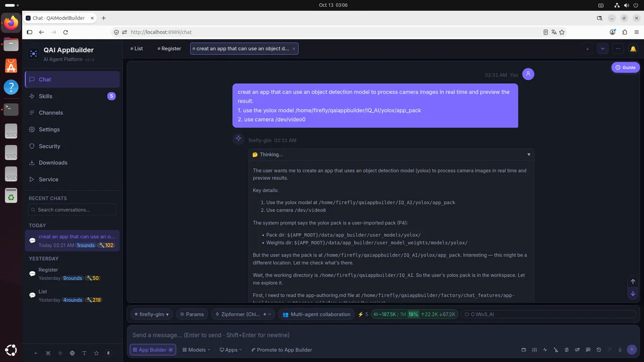Open the three-dots more options menu
This screenshot has height=362, width=644.
click(618, 49)
